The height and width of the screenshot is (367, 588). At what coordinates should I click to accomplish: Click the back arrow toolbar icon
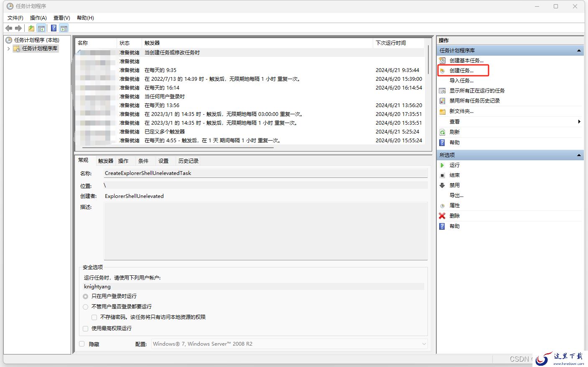point(9,28)
